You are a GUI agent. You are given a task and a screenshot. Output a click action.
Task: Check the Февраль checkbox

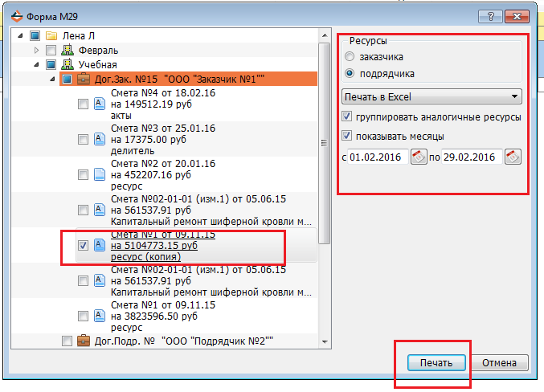51,51
